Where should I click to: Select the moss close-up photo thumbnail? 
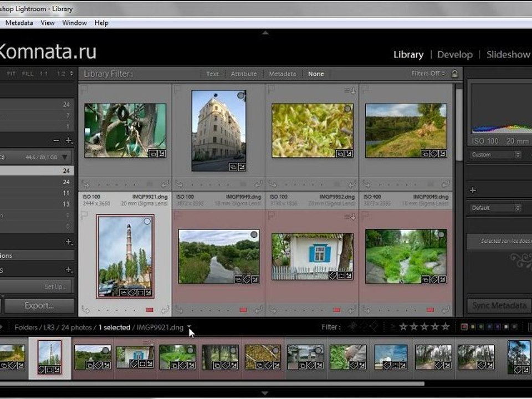pyautogui.click(x=312, y=131)
